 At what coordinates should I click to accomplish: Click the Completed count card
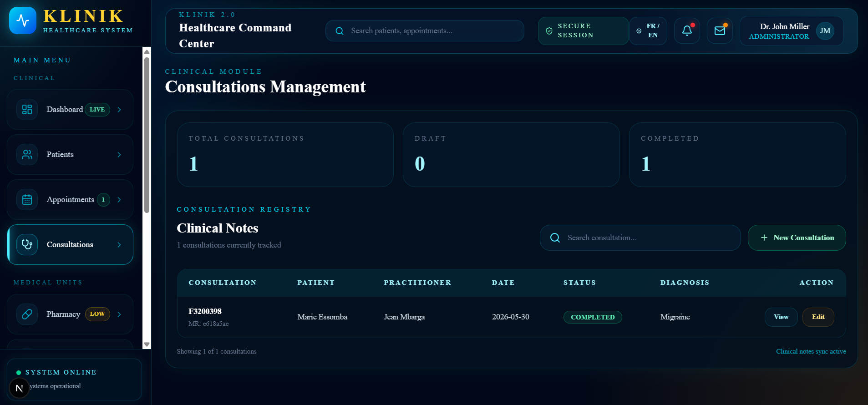click(737, 155)
